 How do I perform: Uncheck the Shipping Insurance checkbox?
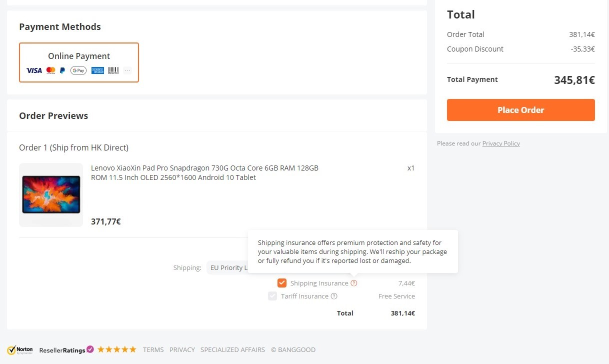pyautogui.click(x=282, y=283)
